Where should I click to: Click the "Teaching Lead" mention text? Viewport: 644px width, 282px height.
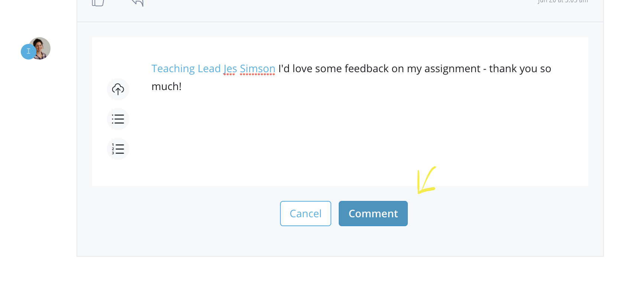pyautogui.click(x=186, y=69)
